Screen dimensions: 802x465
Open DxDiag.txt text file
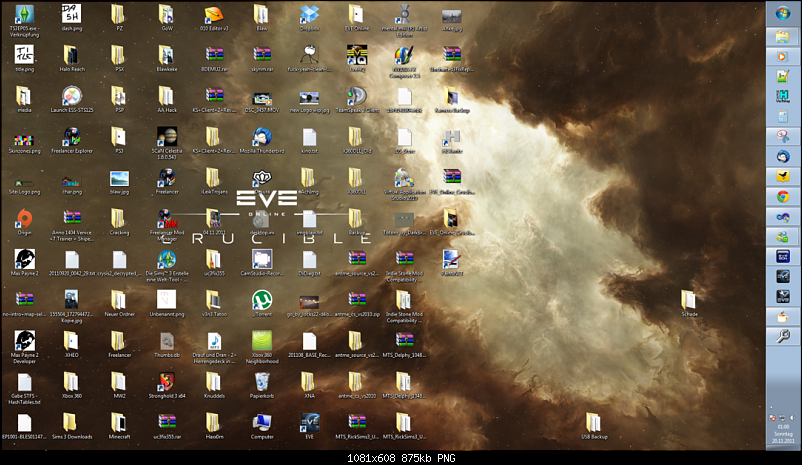click(x=309, y=262)
